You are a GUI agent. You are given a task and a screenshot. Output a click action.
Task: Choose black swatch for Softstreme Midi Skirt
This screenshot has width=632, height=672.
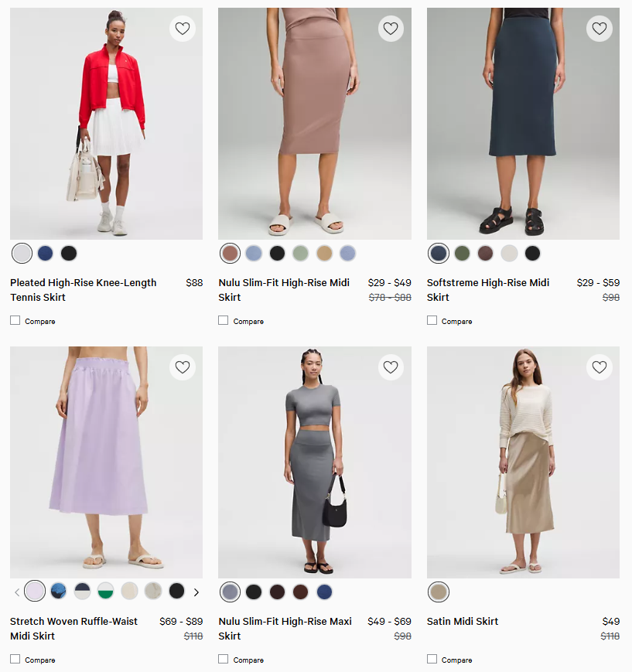tap(532, 253)
